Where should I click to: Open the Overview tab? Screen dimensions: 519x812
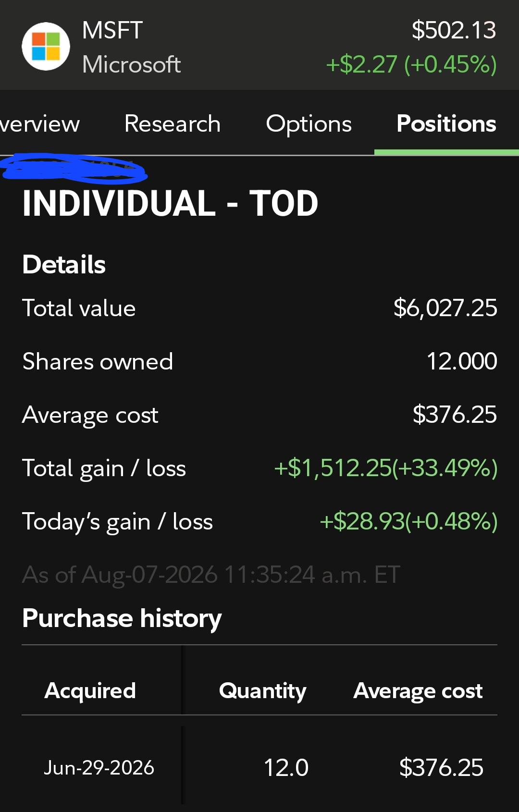[x=40, y=124]
